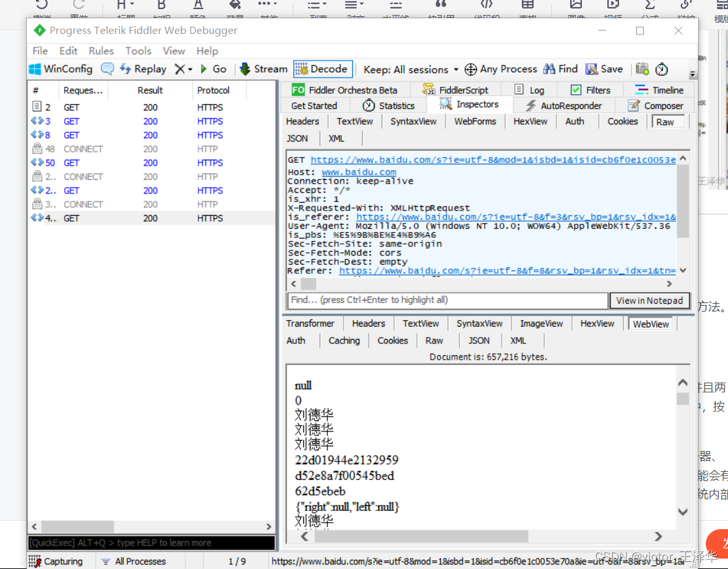Select session 48 CONNECT lock icon

[37, 149]
